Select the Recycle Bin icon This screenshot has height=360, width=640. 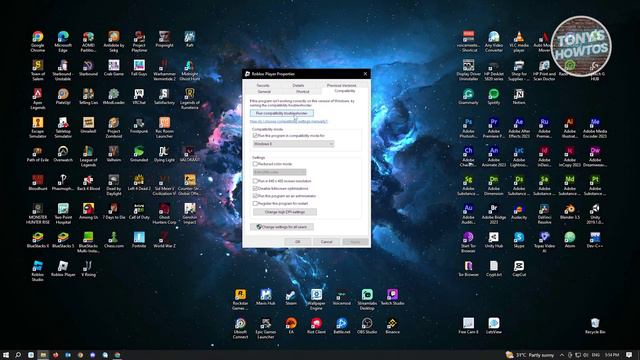pyautogui.click(x=595, y=327)
